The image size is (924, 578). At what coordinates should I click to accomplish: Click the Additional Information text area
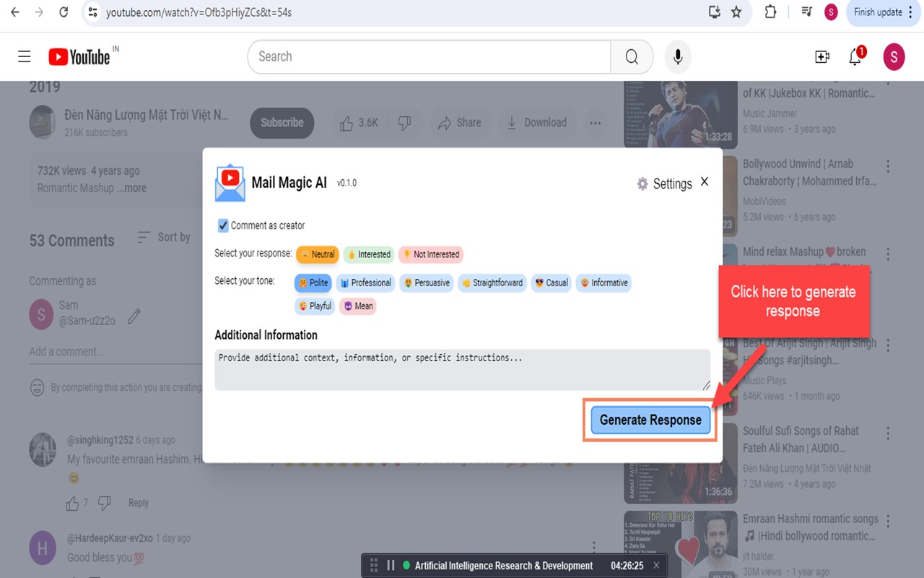[x=463, y=370]
